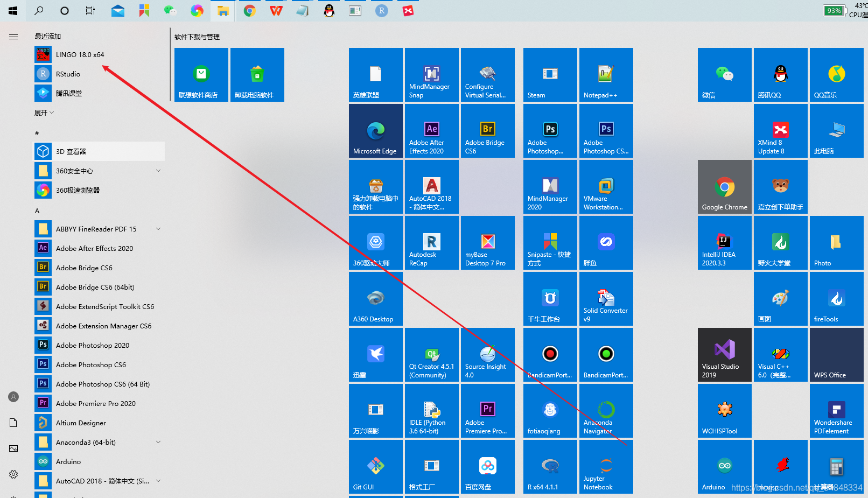Image resolution: width=868 pixels, height=498 pixels.
Task: Launch the Steam tile
Action: pyautogui.click(x=550, y=75)
